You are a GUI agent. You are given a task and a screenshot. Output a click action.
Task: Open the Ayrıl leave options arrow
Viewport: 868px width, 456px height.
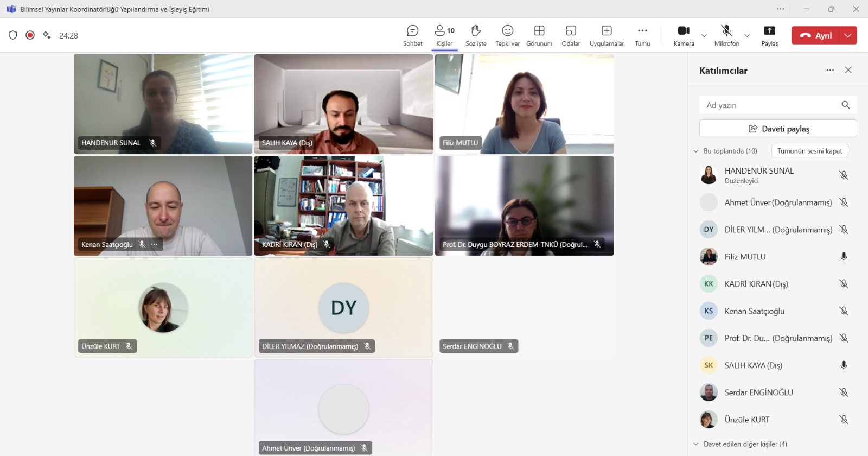tap(848, 35)
